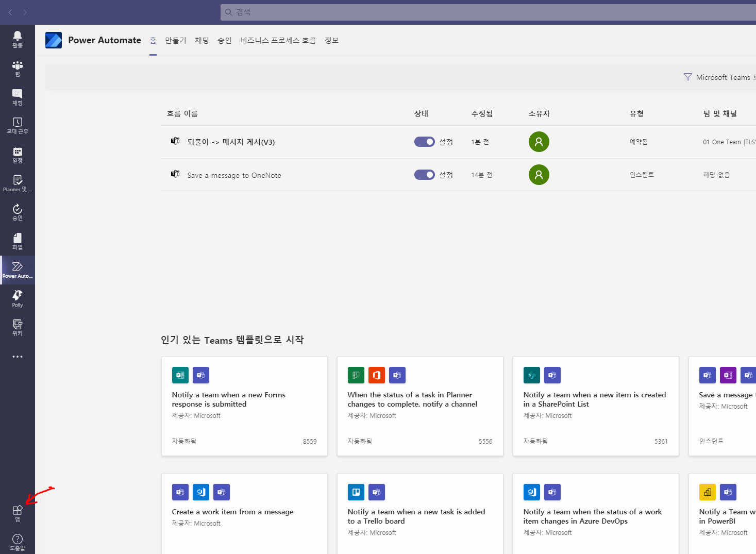The image size is (756, 554).
Task: Sort by 유형 column header
Action: click(x=637, y=114)
